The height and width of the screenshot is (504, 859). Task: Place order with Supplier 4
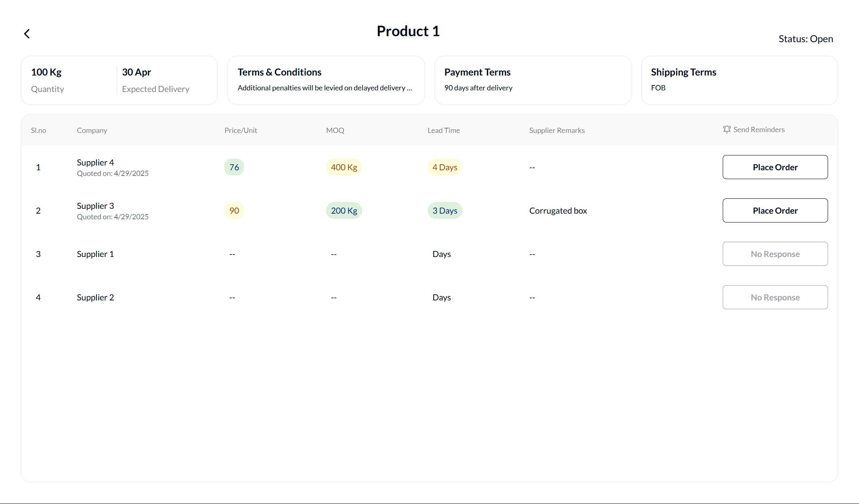[775, 167]
